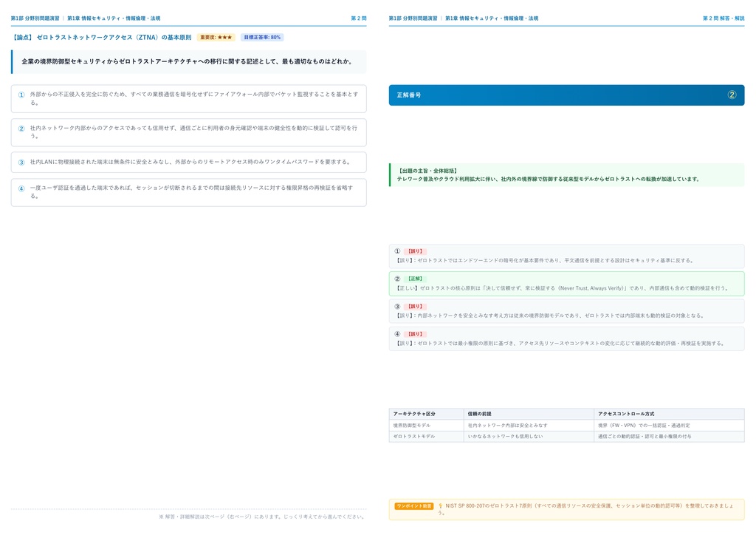Click the 通信ごとの動的認証・認可 cell
Screen dimensions: 756x535
coord(645,436)
